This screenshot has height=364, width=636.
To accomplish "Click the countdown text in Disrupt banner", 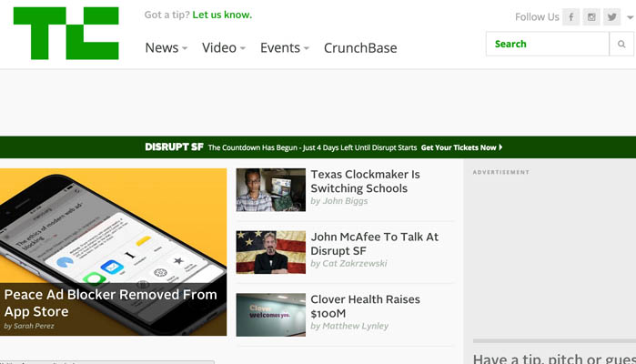I will coord(312,147).
